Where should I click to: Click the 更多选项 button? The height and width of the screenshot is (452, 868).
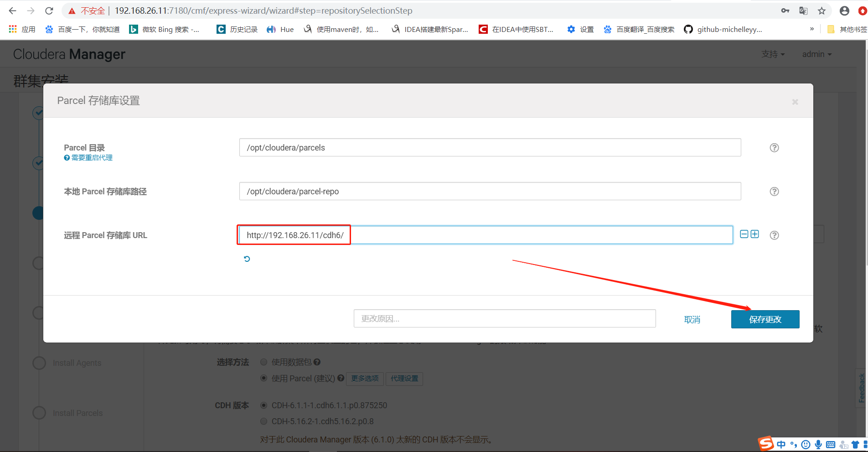365,379
